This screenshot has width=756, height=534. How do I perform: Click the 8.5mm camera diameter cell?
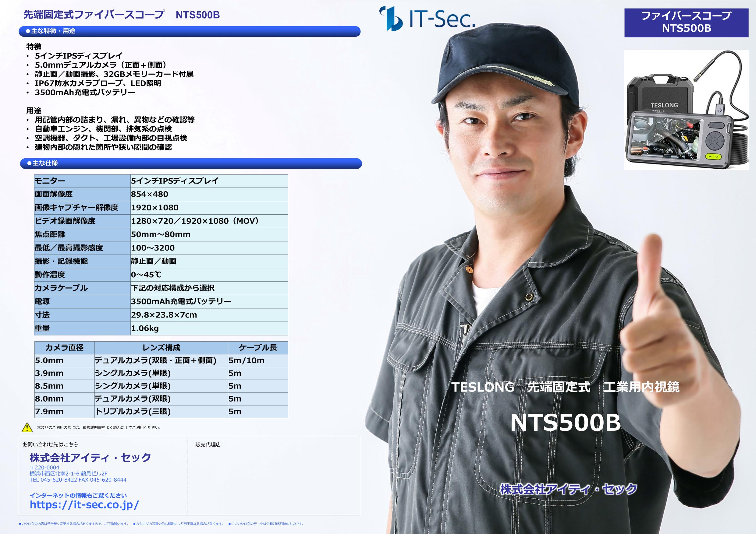pyautogui.click(x=65, y=386)
